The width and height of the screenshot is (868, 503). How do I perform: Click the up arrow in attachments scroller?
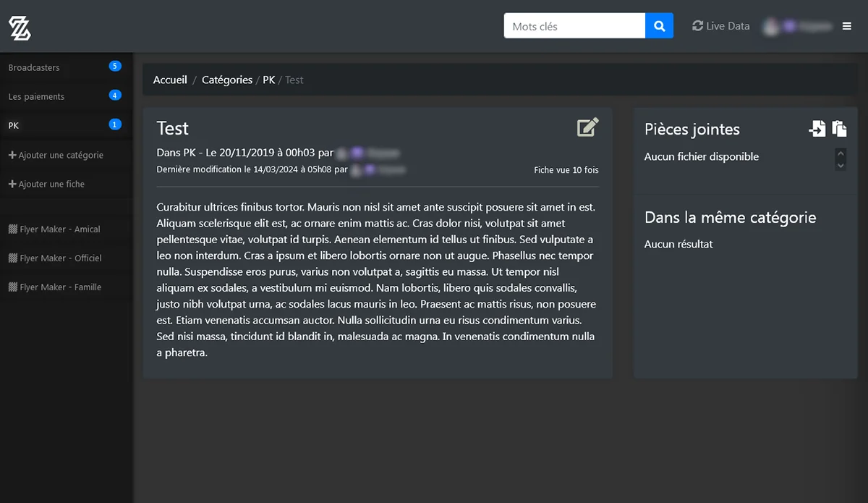[841, 153]
